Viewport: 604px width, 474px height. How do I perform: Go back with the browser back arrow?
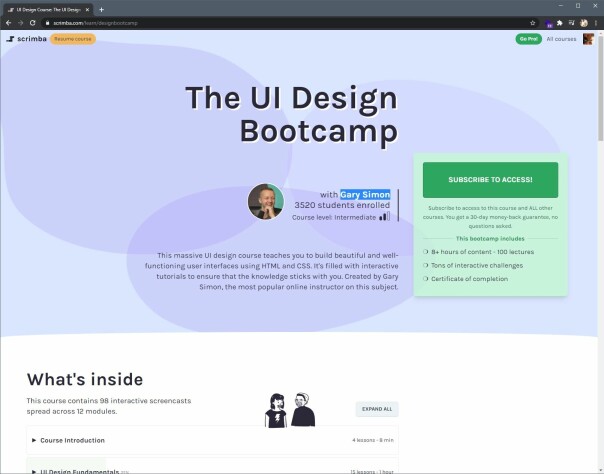pos(8,23)
